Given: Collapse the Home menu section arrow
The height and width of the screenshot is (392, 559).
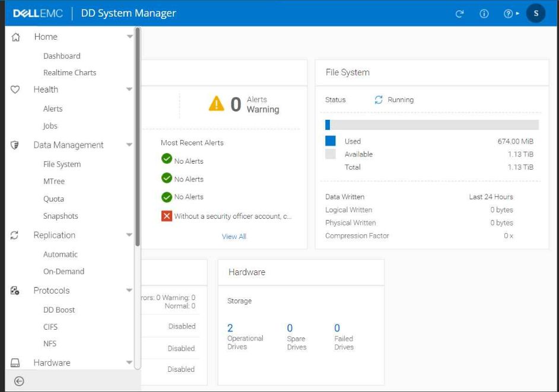Looking at the screenshot, I should click(x=129, y=37).
